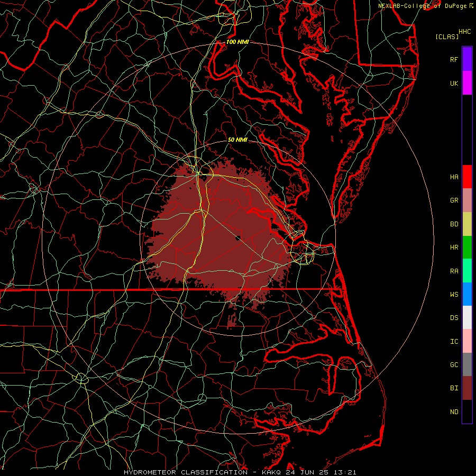This screenshot has height=476, width=476.
Task: Click the IC legend label
Action: point(454,341)
